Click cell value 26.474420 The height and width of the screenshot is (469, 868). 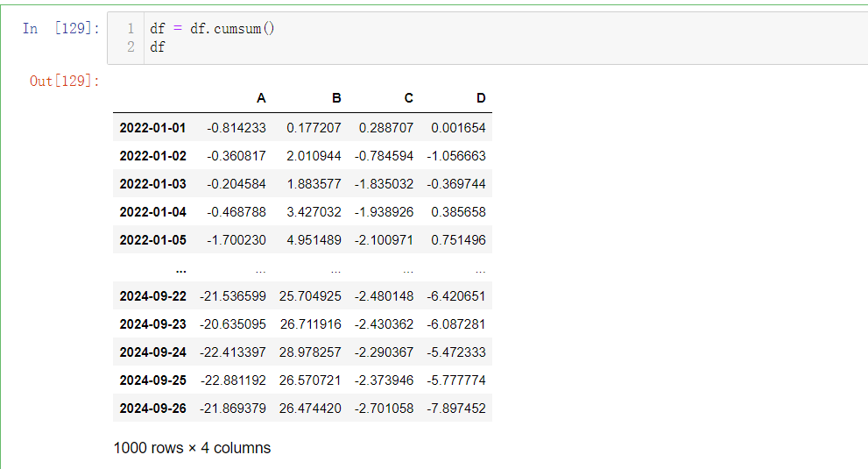(x=310, y=409)
